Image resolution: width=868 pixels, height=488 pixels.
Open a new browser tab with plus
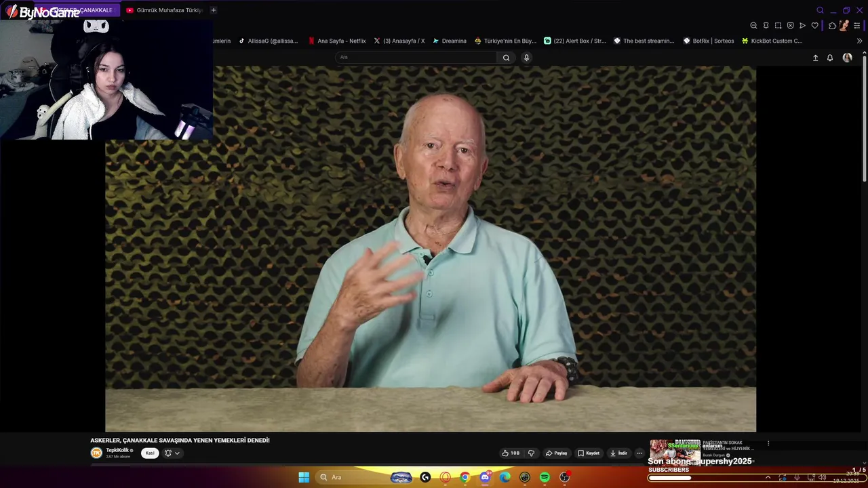click(x=213, y=10)
